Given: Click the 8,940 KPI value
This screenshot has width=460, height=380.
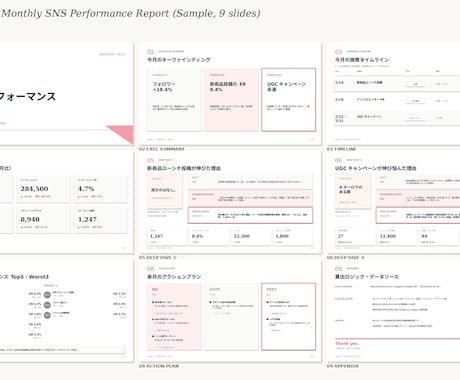Looking at the screenshot, I should point(30,219).
